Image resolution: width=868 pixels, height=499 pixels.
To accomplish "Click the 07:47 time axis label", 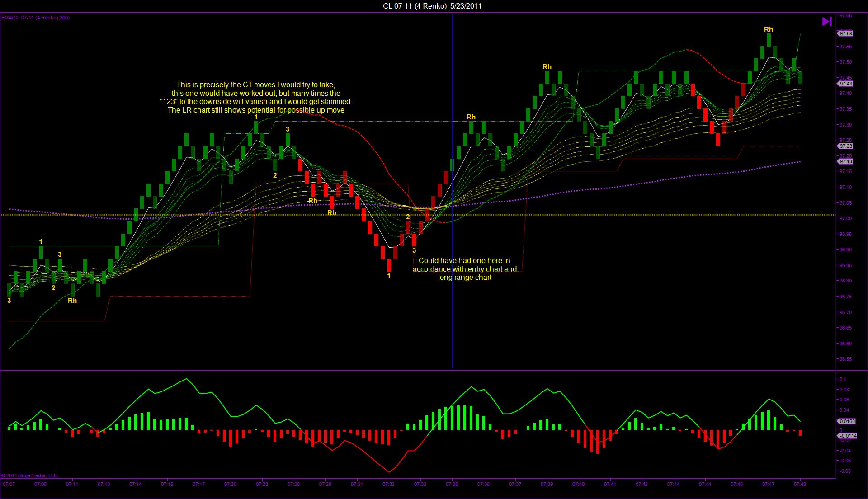I will 768,484.
